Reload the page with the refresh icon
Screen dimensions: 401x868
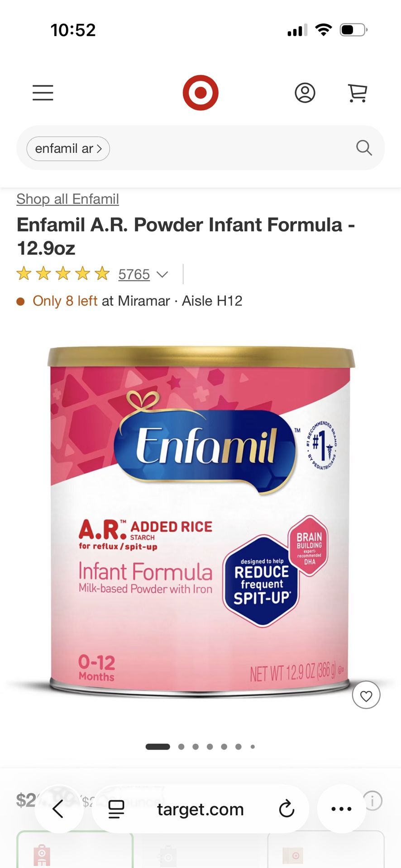tap(286, 809)
